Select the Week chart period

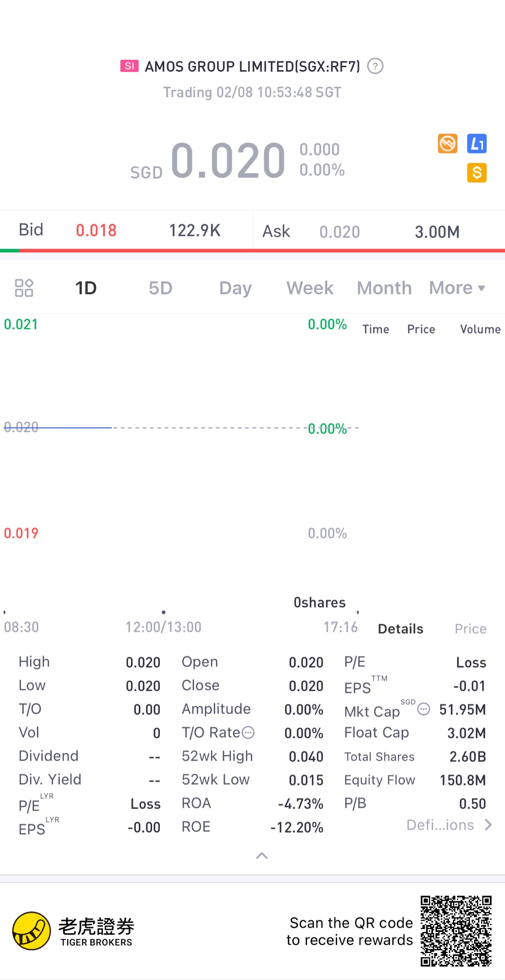coord(310,288)
